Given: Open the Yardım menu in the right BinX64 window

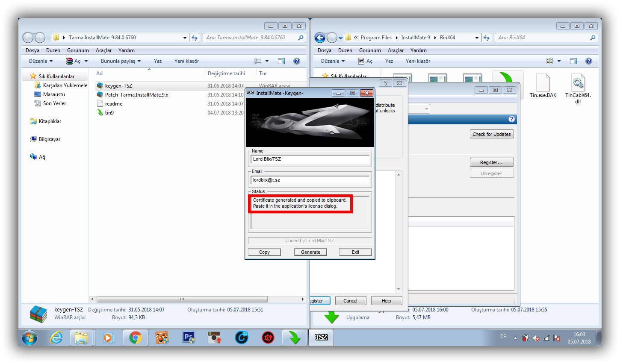Looking at the screenshot, I should (419, 50).
